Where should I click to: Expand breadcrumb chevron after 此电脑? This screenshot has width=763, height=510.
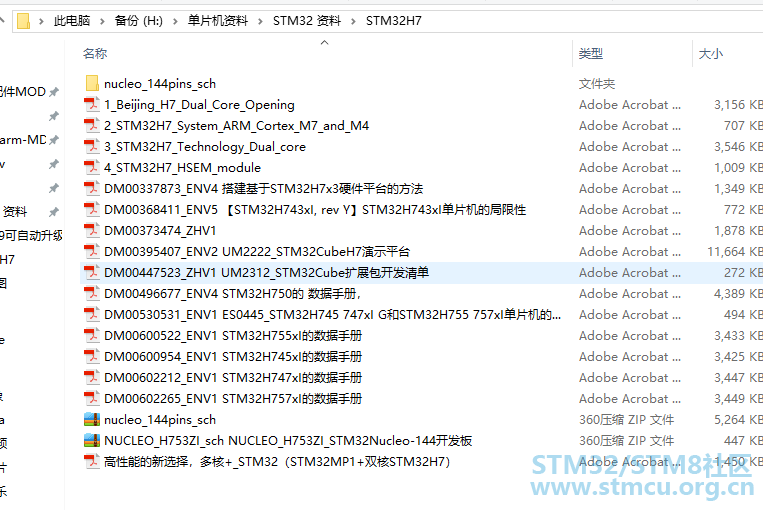click(102, 21)
